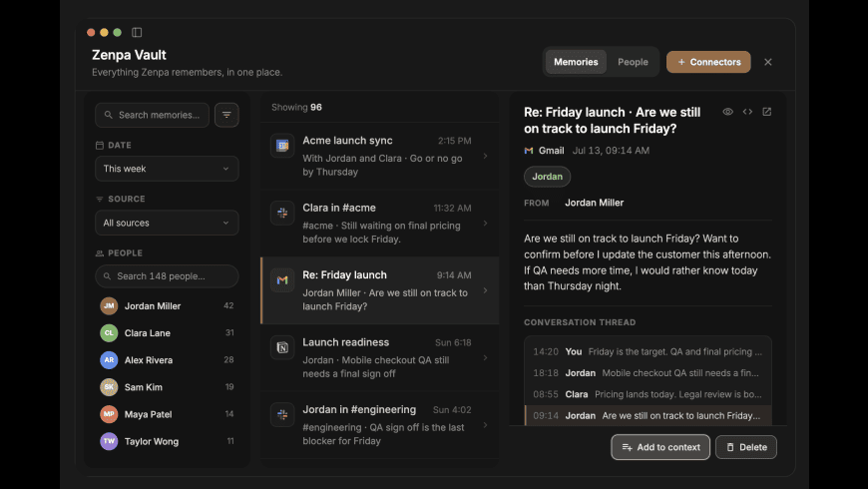This screenshot has width=868, height=489.
Task: Select the Acme launch sync memory
Action: point(380,156)
